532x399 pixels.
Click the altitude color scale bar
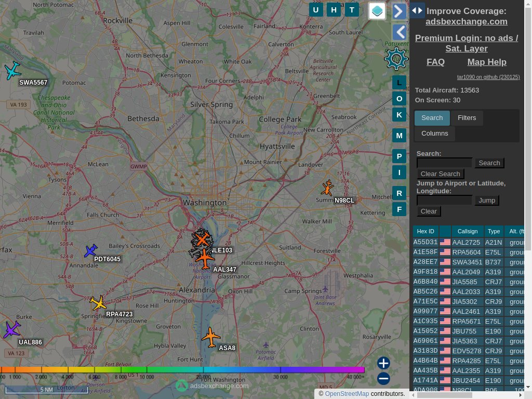pyautogui.click(x=182, y=370)
